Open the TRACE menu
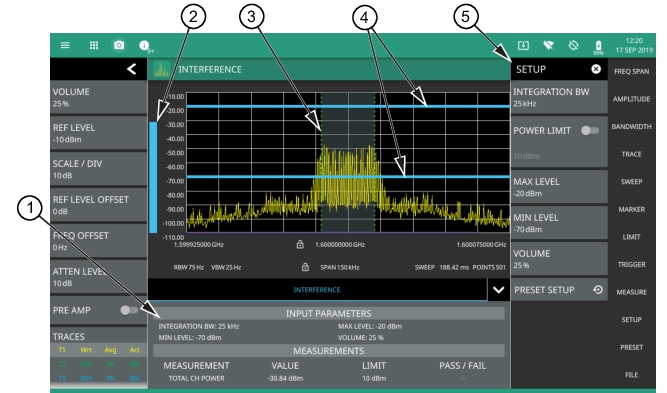667x393 pixels. click(631, 154)
